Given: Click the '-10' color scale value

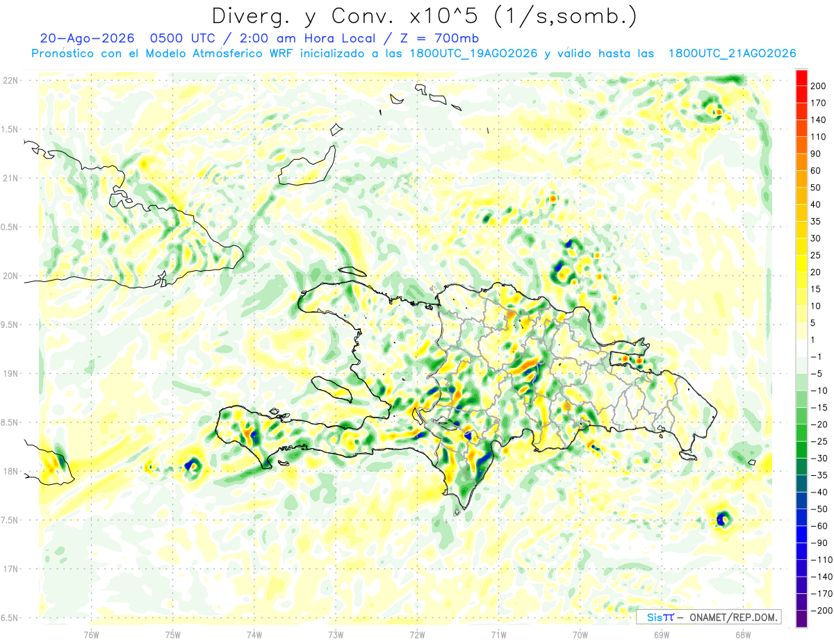Looking at the screenshot, I should pyautogui.click(x=819, y=391).
